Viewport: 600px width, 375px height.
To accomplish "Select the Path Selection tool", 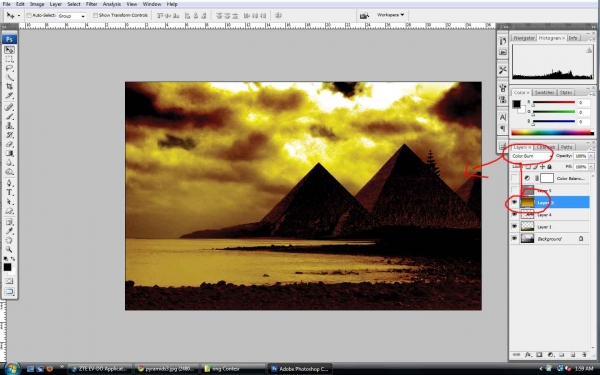I will pyautogui.click(x=9, y=202).
